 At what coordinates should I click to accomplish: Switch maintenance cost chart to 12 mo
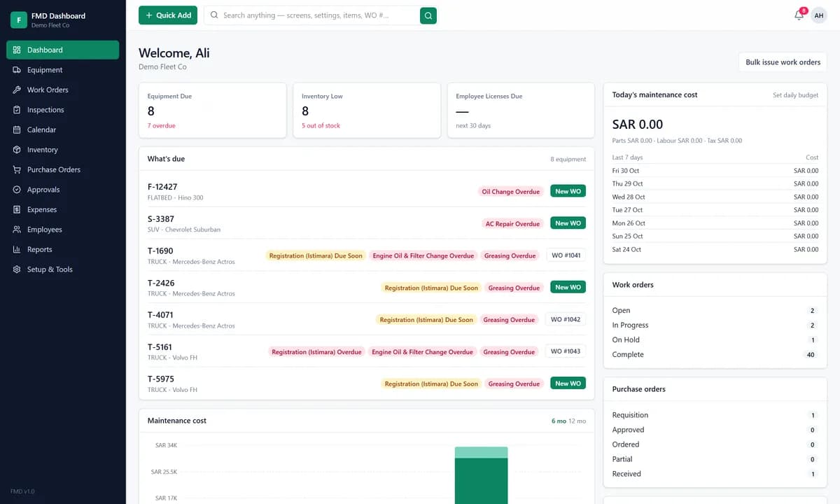pos(577,421)
